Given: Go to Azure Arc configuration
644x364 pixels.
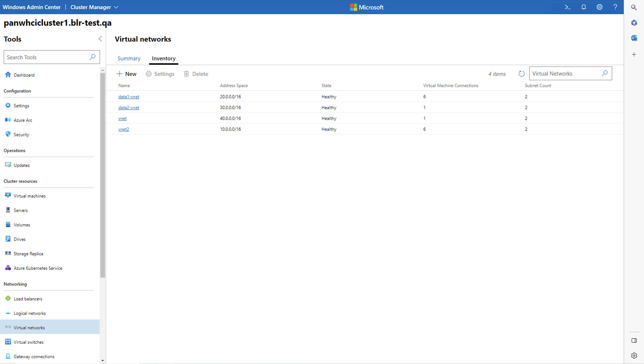Looking at the screenshot, I should [23, 120].
